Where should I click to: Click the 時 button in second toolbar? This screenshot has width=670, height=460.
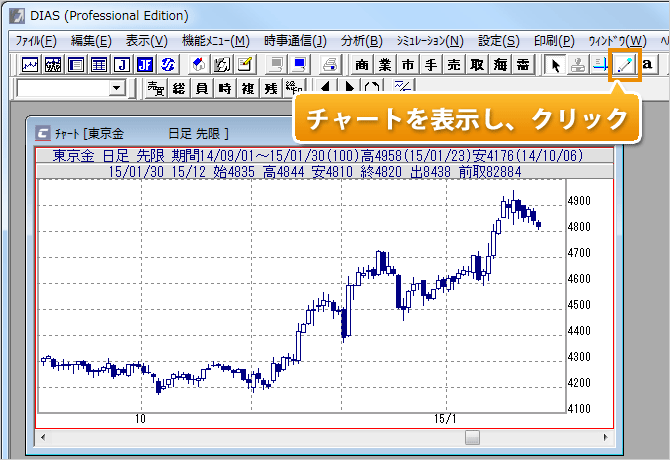(x=225, y=89)
